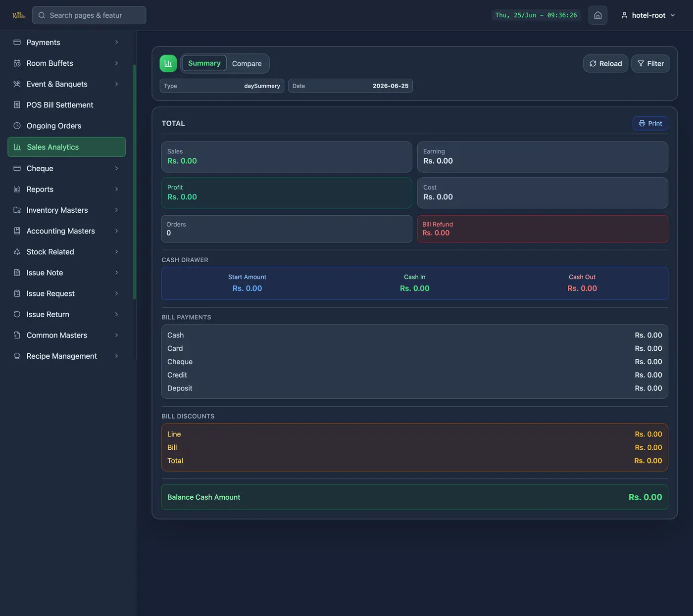Click the Issue Note document icon
The image size is (693, 616).
[x=17, y=273]
